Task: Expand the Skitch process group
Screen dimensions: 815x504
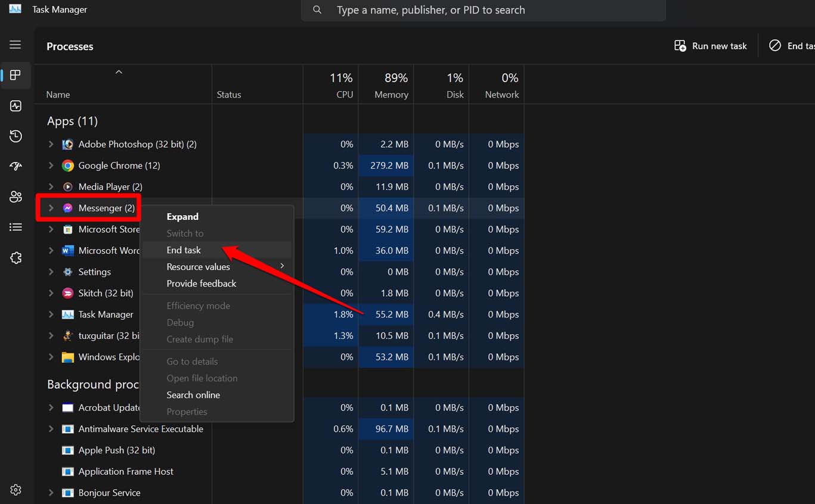Action: click(51, 293)
